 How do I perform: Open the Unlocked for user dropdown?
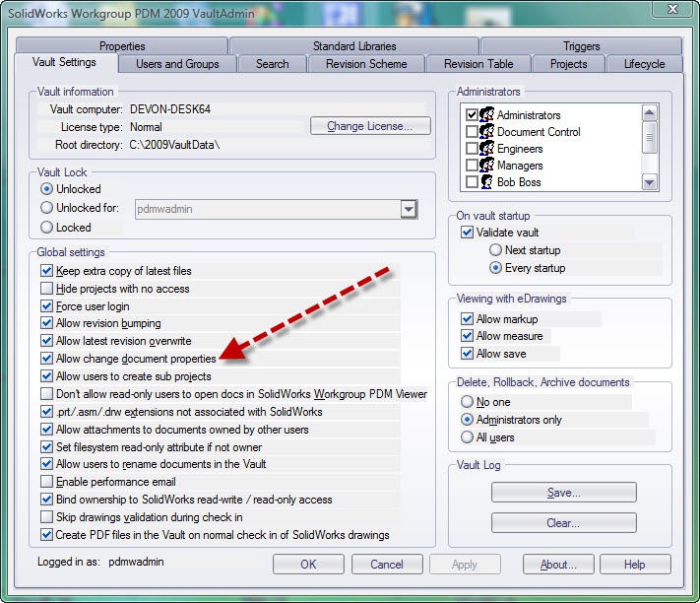click(x=409, y=209)
